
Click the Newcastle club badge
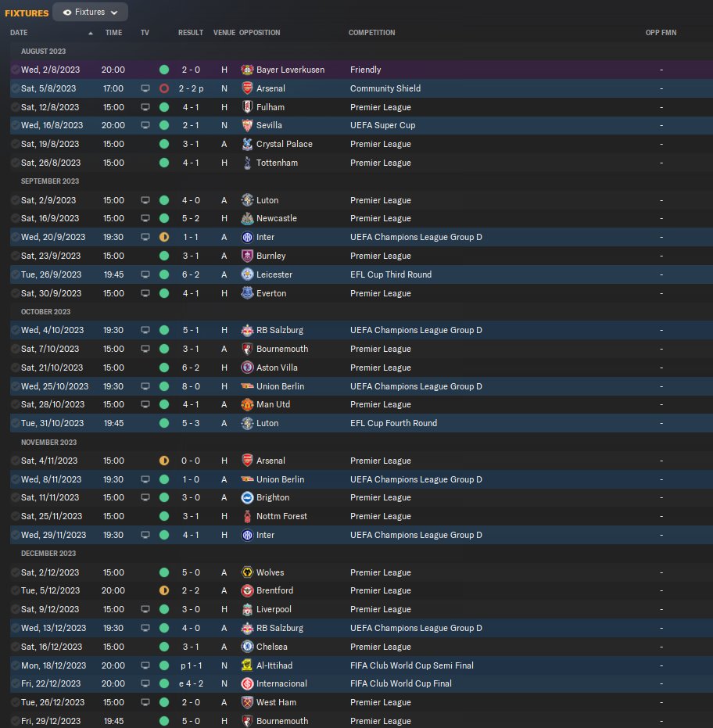point(247,218)
